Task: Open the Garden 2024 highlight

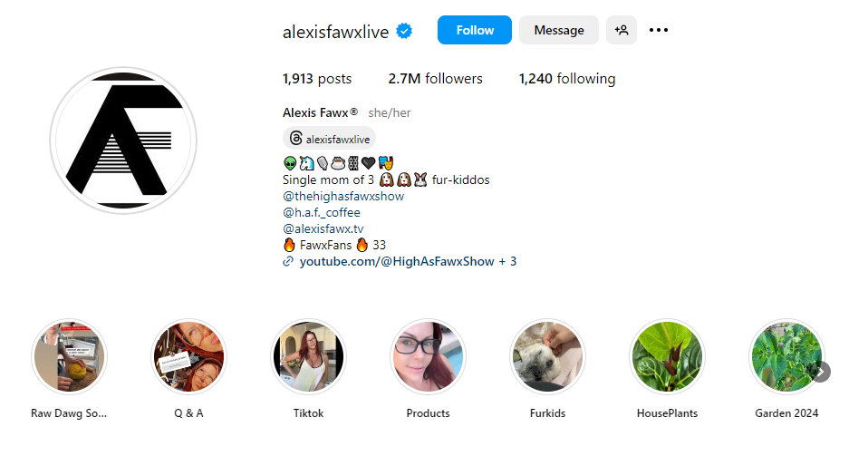Action: coord(786,357)
